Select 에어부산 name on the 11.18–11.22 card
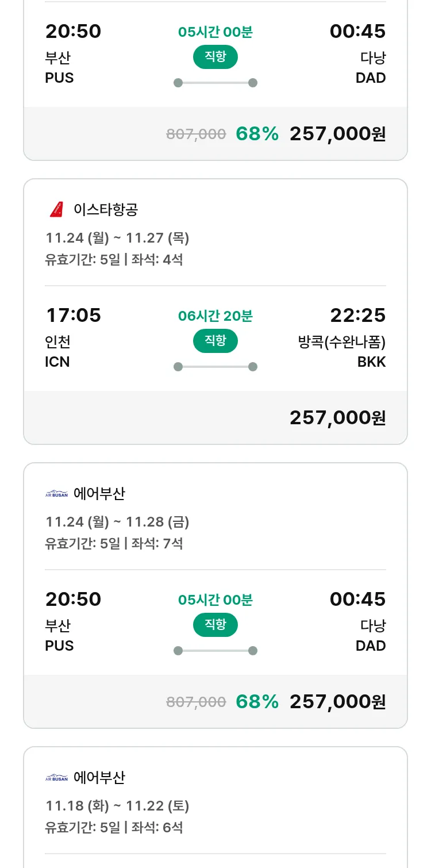 [x=99, y=778]
